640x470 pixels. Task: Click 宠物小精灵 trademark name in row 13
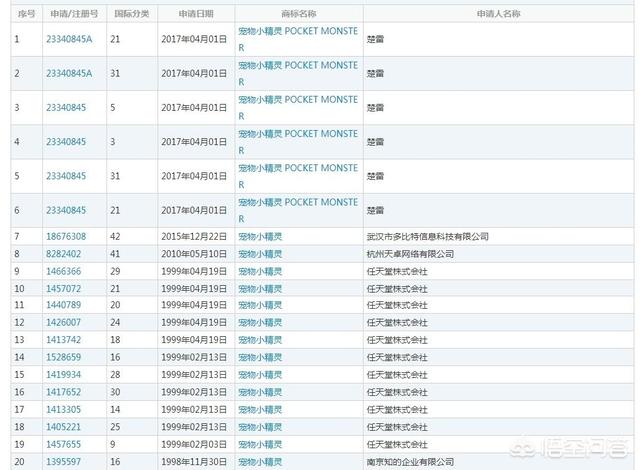pos(259,339)
